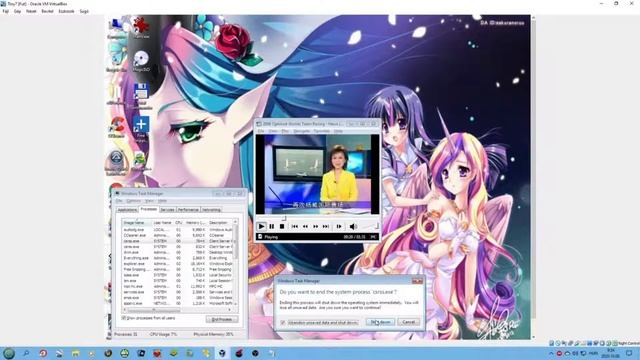Open the Favorites menu in media player
The width and height of the screenshot is (640, 360).
tap(322, 131)
